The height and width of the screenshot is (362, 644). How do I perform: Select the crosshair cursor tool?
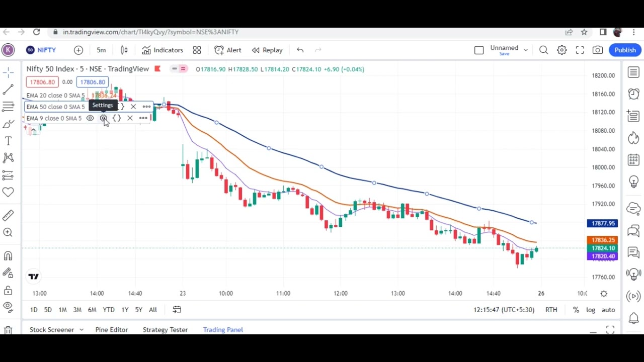(8, 73)
